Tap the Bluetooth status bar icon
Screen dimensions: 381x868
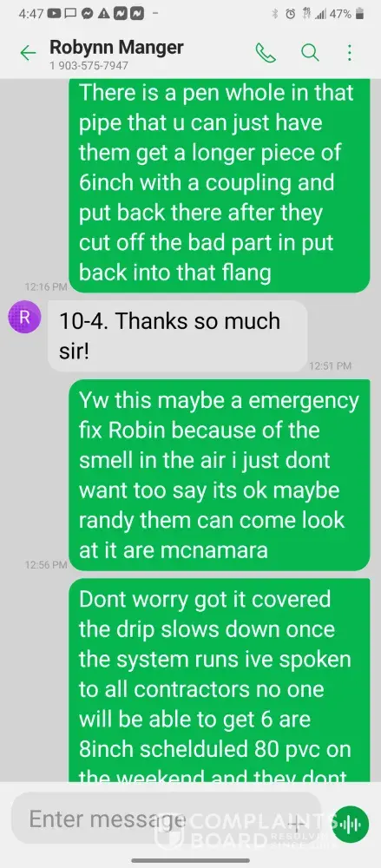point(274,14)
